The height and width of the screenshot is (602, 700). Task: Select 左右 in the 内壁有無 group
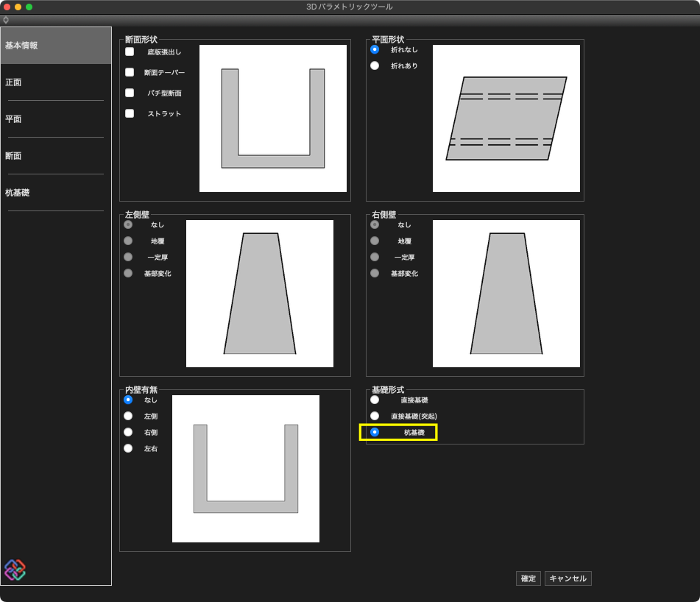pyautogui.click(x=128, y=448)
